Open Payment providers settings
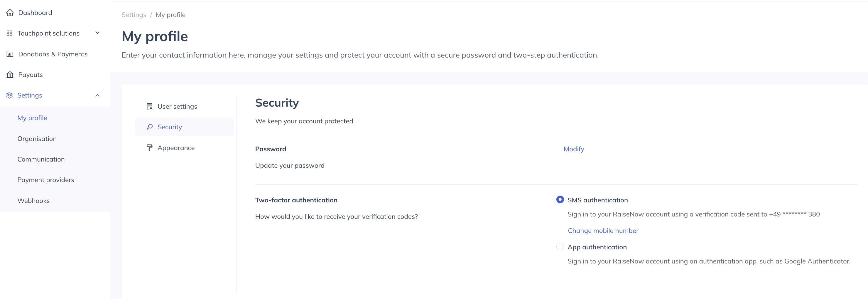This screenshot has height=299, width=868. (46, 180)
